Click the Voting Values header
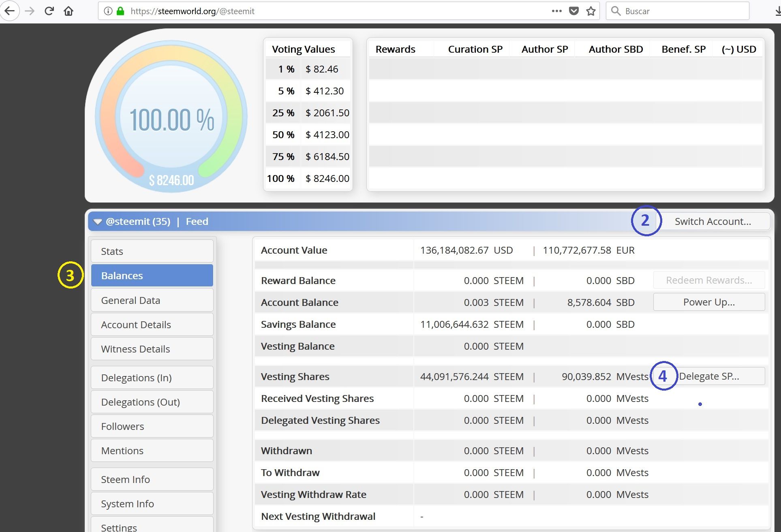Screen dimensions: 781x532 (303, 49)
